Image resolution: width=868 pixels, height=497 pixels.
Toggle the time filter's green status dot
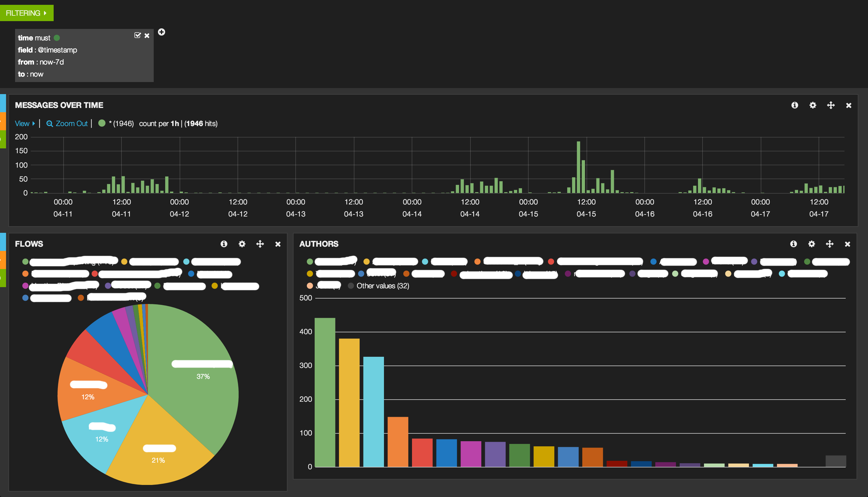(57, 38)
